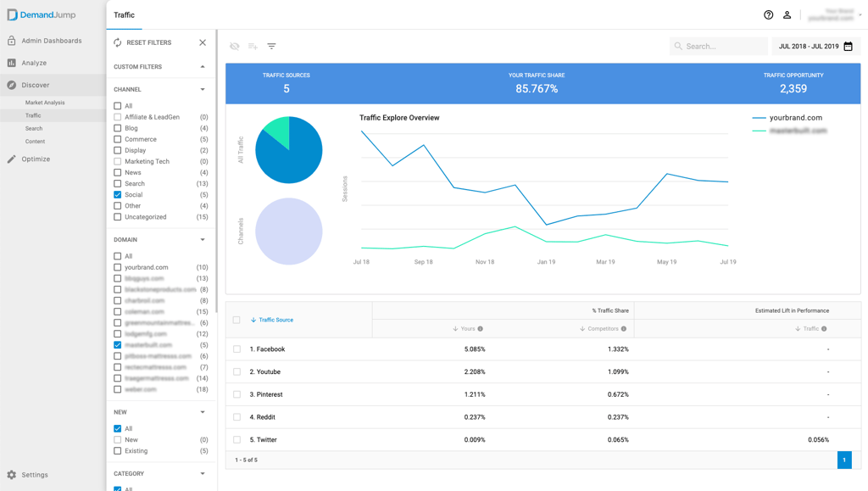
Task: Click the add to list icon
Action: tap(253, 47)
